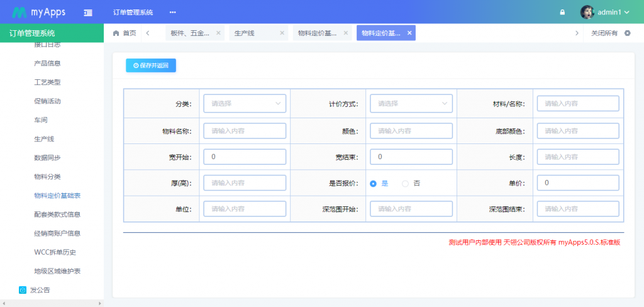This screenshot has width=644, height=307.
Task: Open the 计价方式 dropdown
Action: pyautogui.click(x=411, y=104)
